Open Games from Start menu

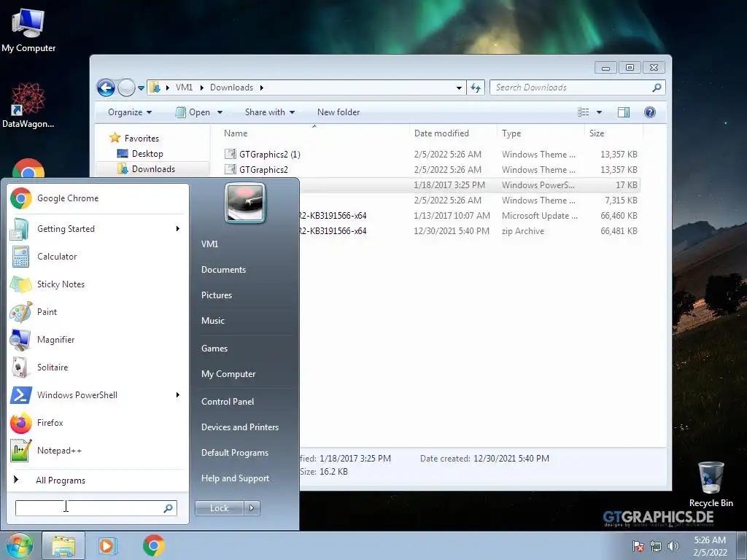214,349
